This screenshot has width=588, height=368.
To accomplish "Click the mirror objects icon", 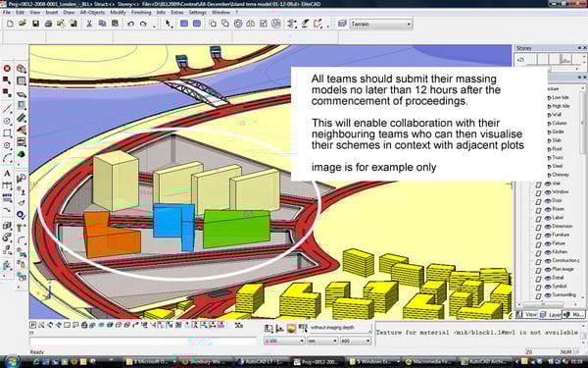I will (x=251, y=24).
